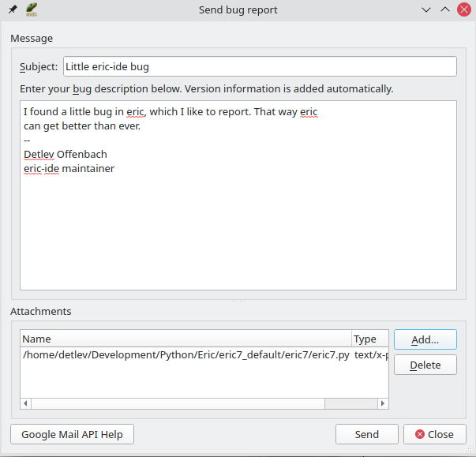Click inside the bug description text area
Screen dimensions: 476x457
[238, 229]
